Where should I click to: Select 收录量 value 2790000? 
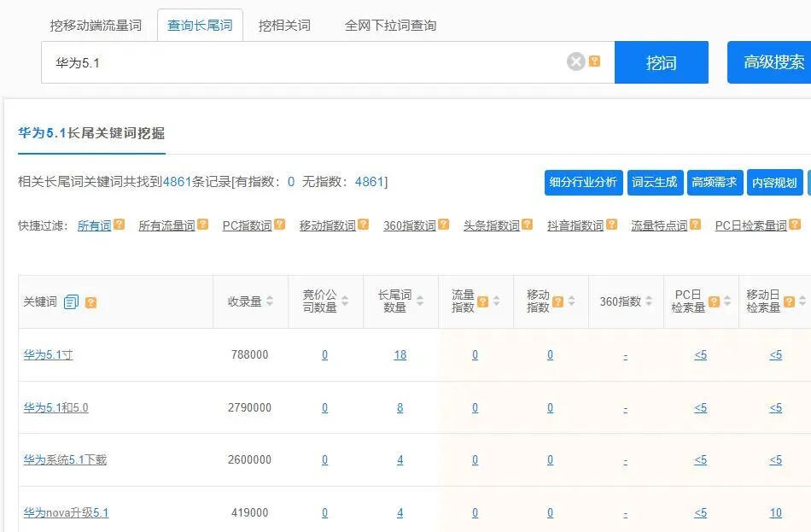coord(249,408)
